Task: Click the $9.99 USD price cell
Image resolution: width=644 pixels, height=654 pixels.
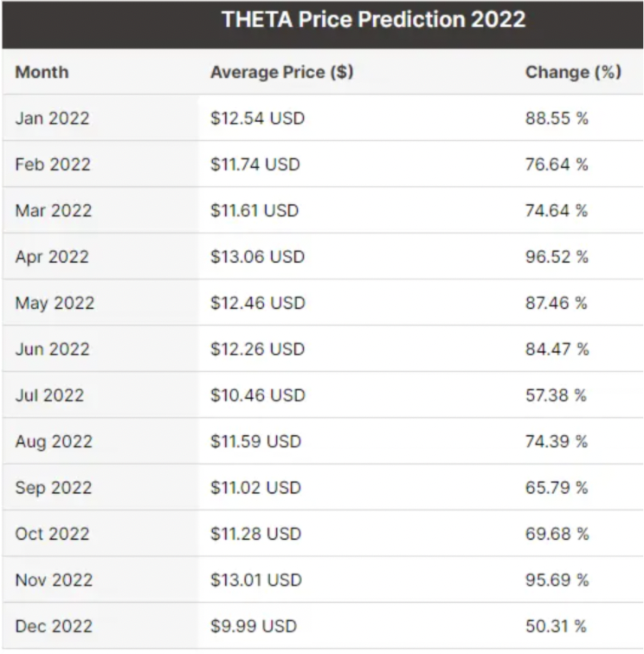Action: (x=253, y=626)
